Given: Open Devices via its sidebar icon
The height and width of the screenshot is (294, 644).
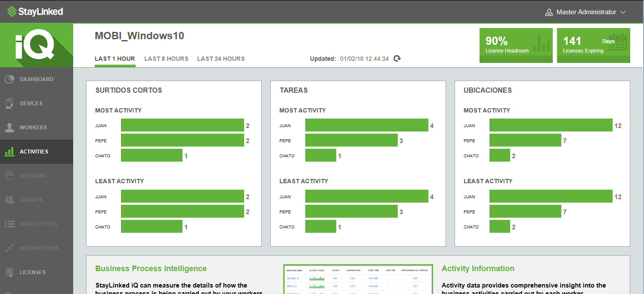Looking at the screenshot, I should pyautogui.click(x=9, y=103).
